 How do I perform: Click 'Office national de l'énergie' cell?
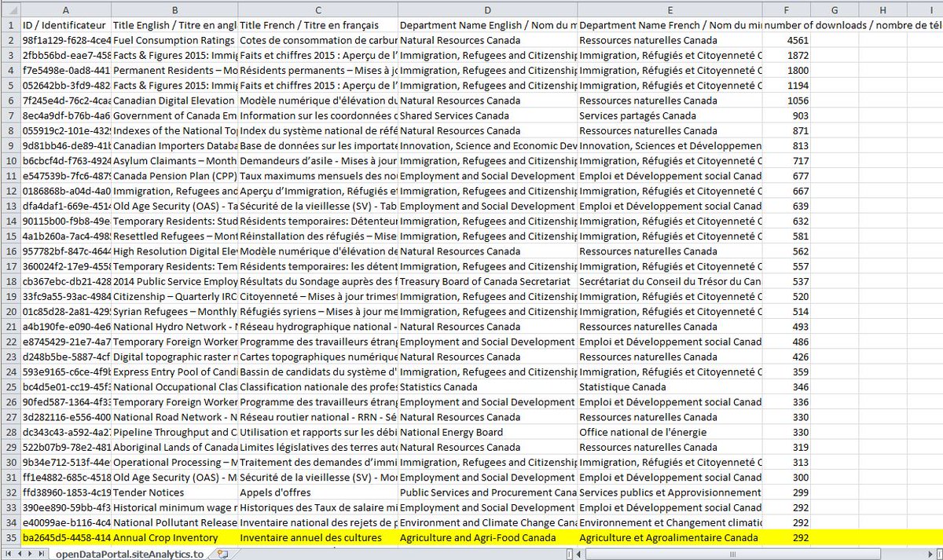(x=670, y=432)
